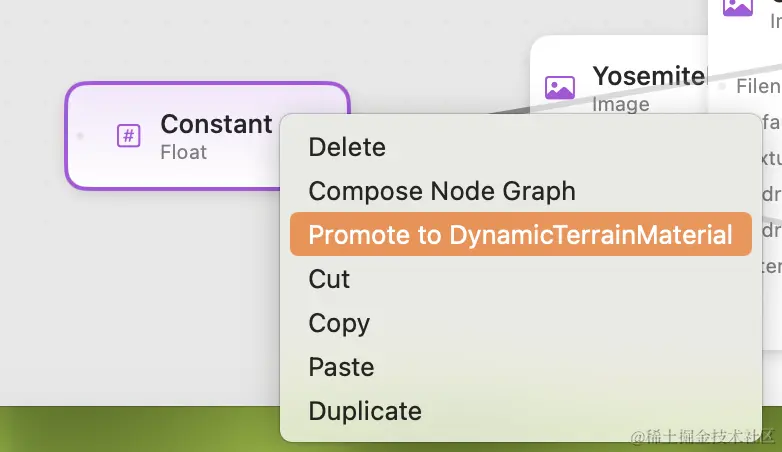782x452 pixels.
Task: Click the Constant node title text
Action: [x=216, y=124]
